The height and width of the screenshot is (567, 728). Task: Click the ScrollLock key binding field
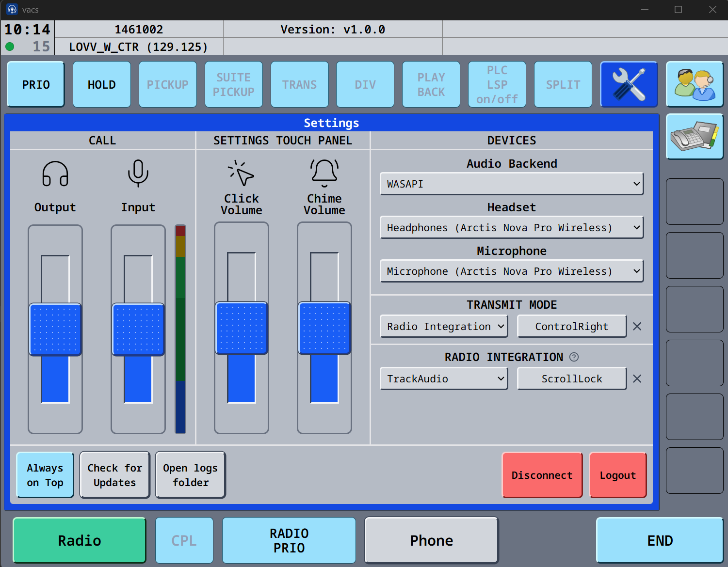pos(572,379)
